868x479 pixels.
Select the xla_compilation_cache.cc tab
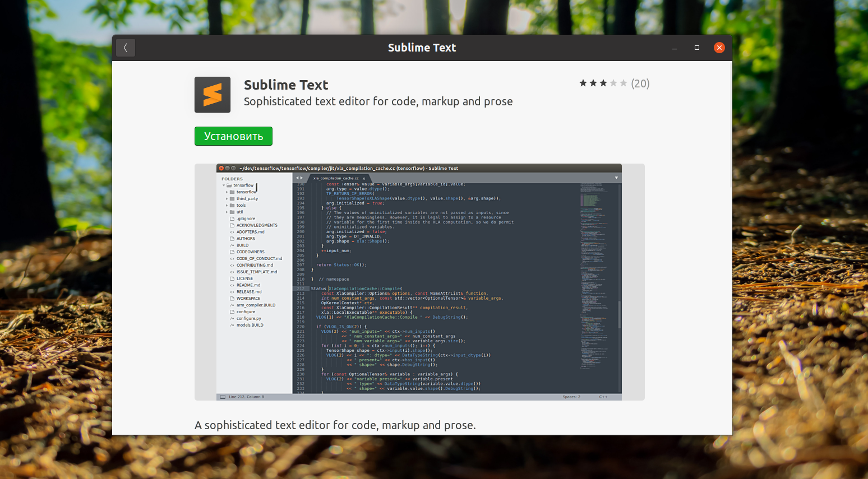point(335,178)
